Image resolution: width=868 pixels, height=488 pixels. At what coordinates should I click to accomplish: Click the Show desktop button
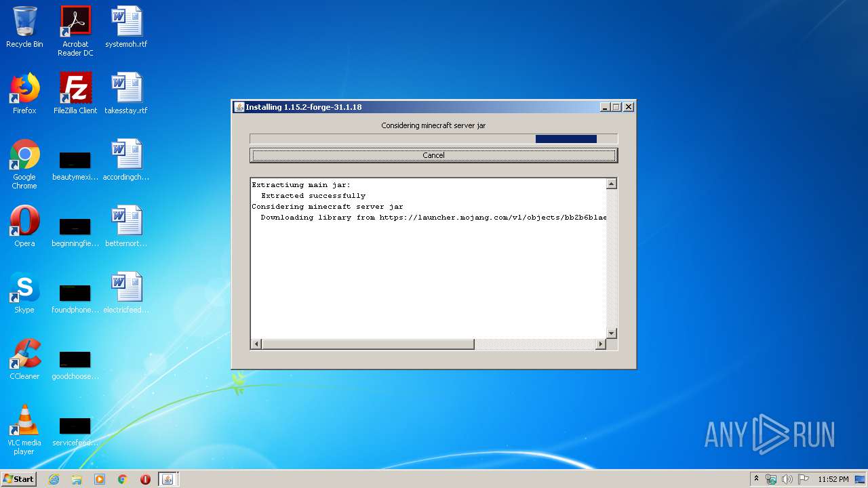coord(861,479)
